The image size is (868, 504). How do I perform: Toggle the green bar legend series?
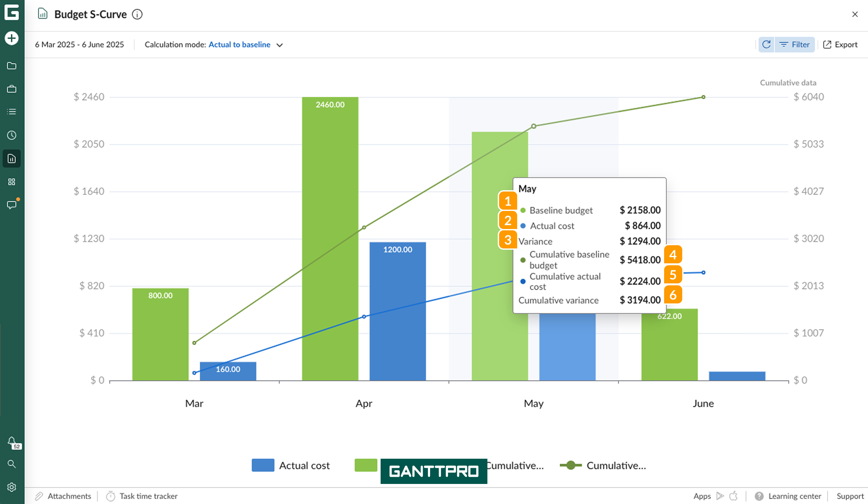366,466
